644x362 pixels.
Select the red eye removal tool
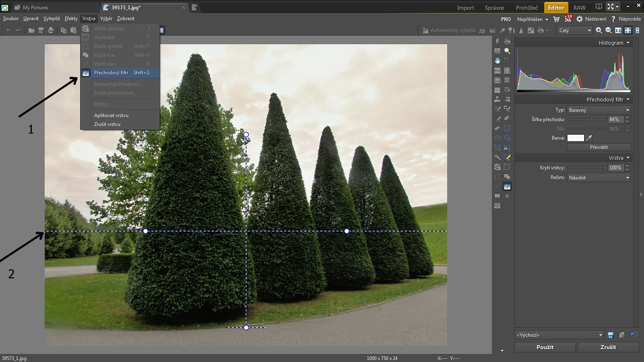(x=507, y=90)
